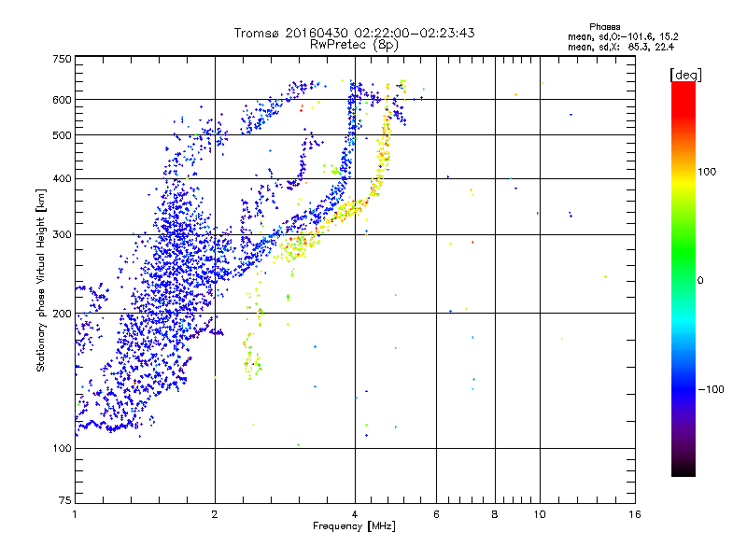
Task: Click the x-axis tick label "4"
Action: pyautogui.click(x=355, y=514)
